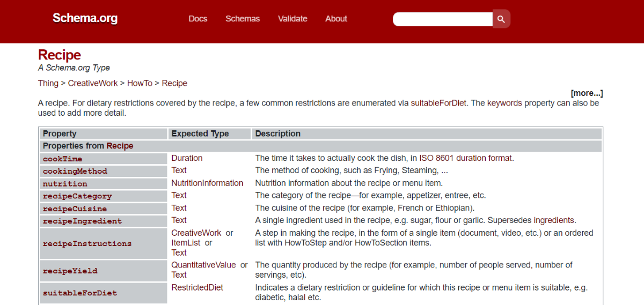Click the Recipe page heading

[x=60, y=55]
